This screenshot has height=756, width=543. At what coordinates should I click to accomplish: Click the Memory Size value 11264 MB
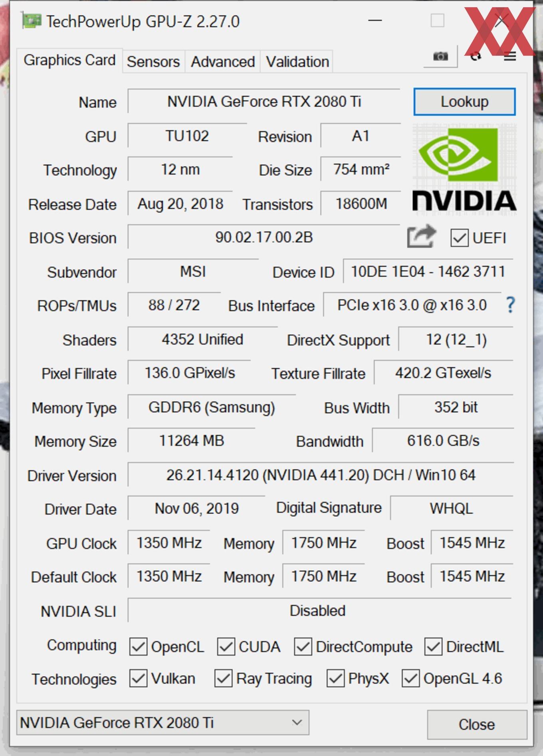192,440
